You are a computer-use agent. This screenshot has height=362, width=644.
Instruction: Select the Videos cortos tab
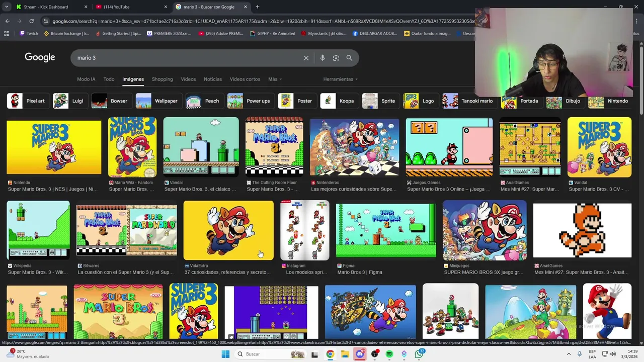[245, 79]
